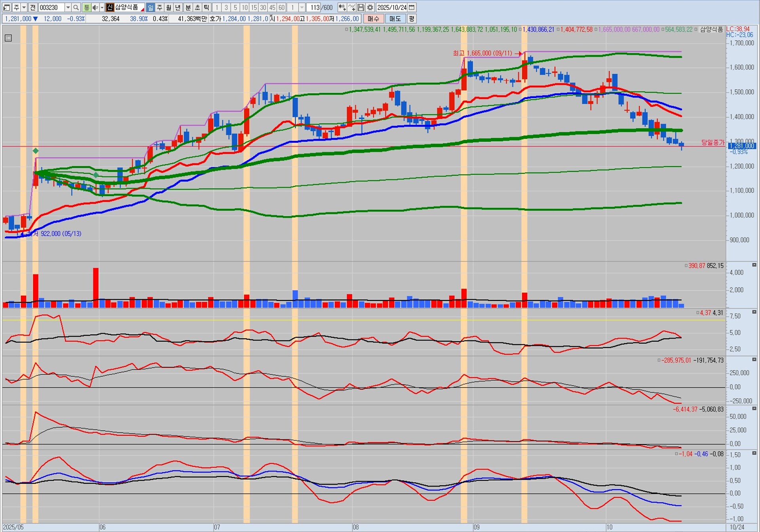Click the window layout icon at top-left

pos(7,8)
